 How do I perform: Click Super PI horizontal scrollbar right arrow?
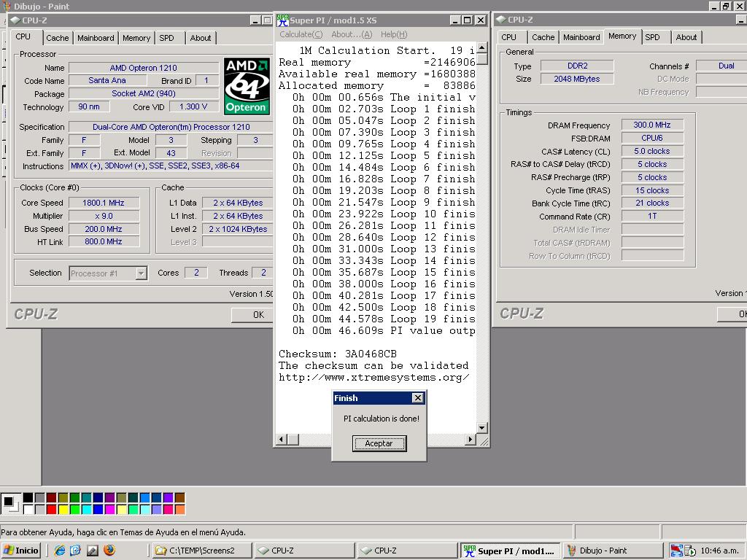[471, 439]
